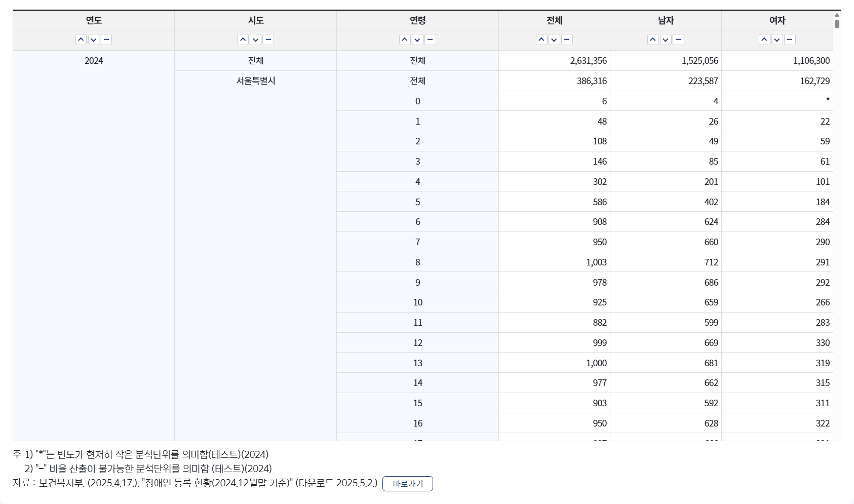Hide the 연도 column with its minus icon
This screenshot has height=504, width=854.
tap(106, 40)
